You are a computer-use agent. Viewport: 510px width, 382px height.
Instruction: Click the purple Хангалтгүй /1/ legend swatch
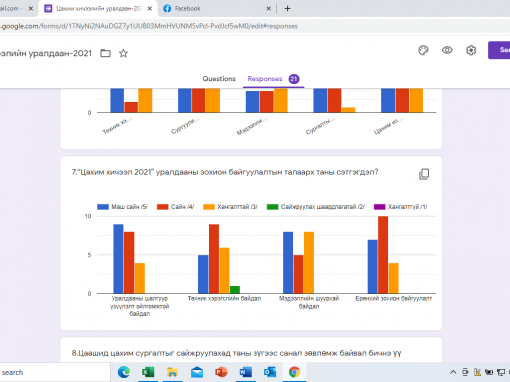coord(379,207)
